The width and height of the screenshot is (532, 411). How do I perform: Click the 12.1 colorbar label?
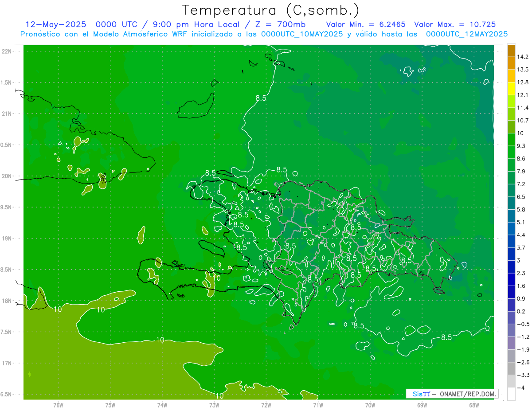[x=523, y=95]
